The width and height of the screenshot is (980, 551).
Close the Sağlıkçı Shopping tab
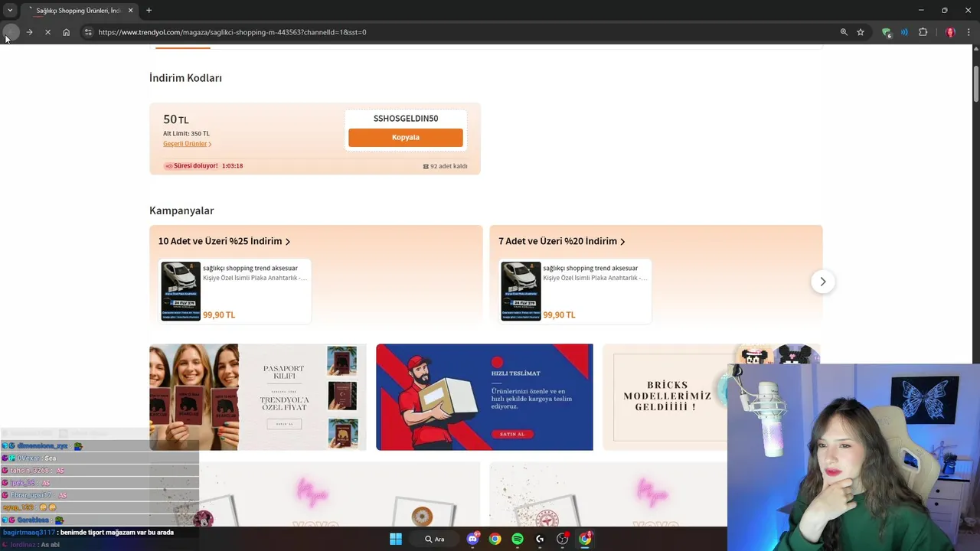pos(130,10)
